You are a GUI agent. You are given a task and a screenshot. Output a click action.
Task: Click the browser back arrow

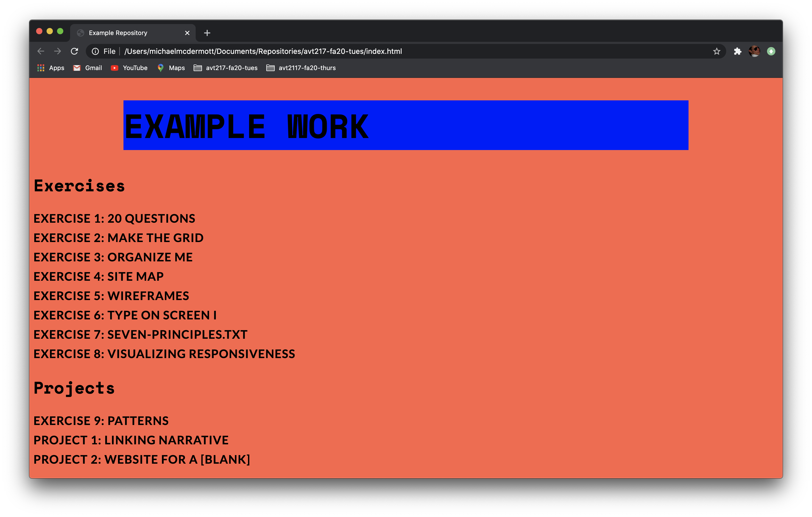41,51
